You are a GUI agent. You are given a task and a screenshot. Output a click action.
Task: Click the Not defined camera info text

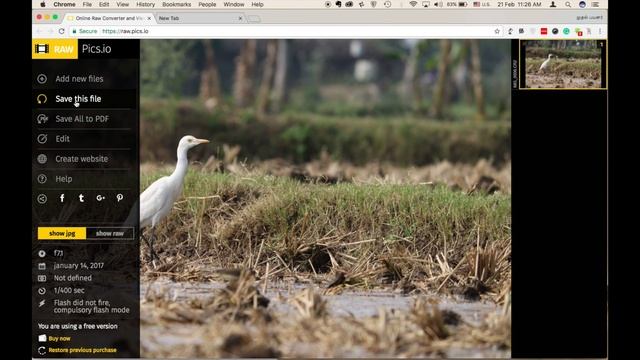click(73, 278)
